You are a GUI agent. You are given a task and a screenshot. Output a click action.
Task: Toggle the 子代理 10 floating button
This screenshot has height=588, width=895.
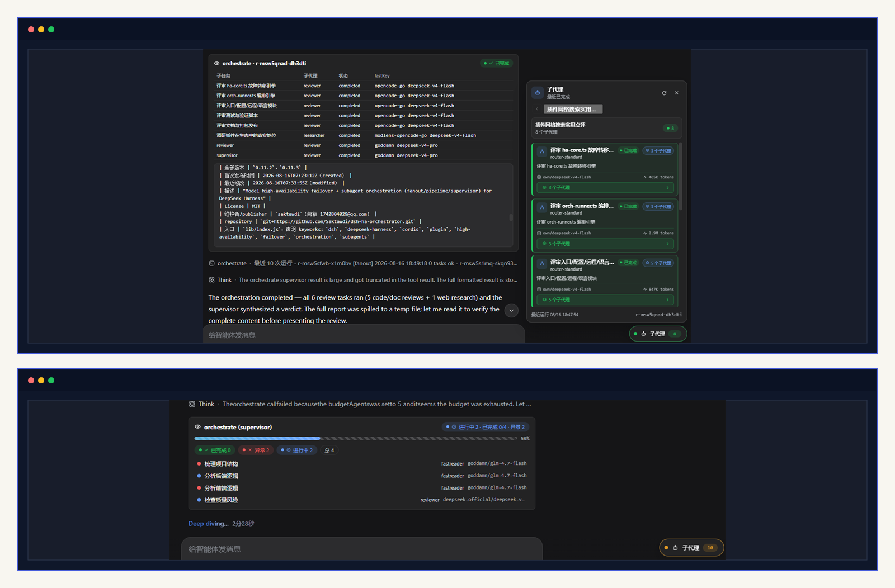691,548
